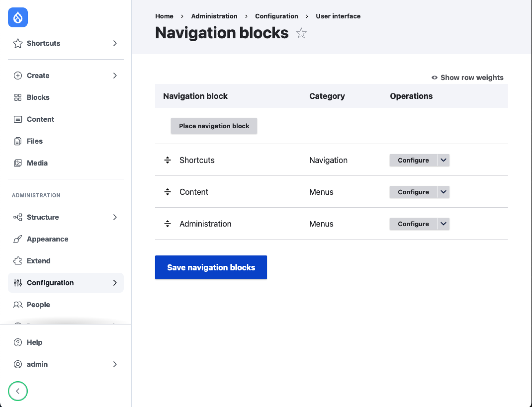Select the Extend puzzle-piece icon
The width and height of the screenshot is (532, 407).
(x=18, y=261)
